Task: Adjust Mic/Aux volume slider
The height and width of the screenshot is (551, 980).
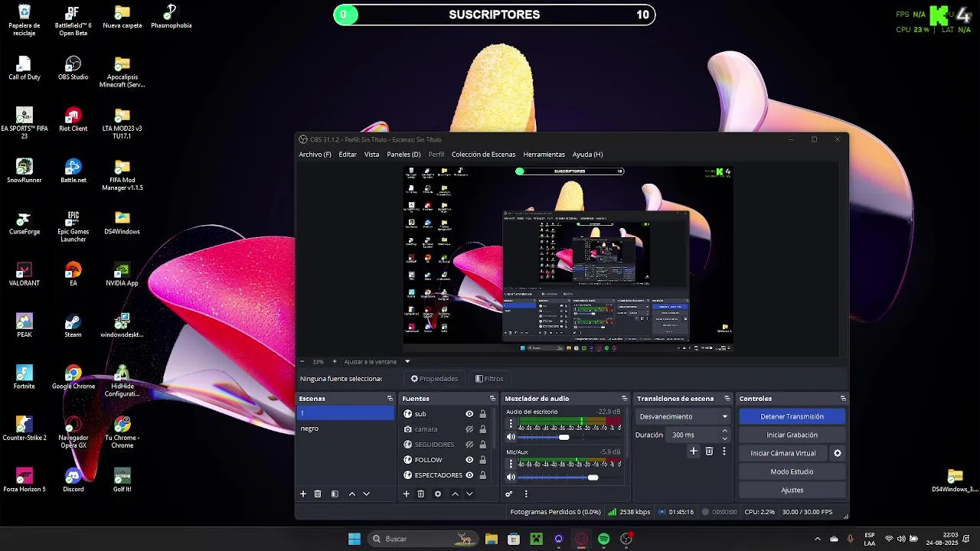Action: 593,478
